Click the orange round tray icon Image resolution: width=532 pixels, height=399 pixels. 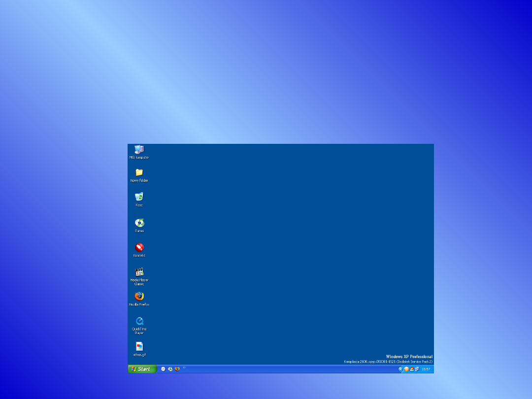(x=406, y=369)
